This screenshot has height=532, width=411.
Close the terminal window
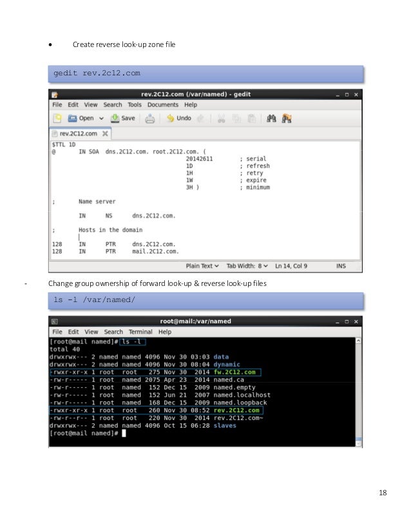click(356, 321)
